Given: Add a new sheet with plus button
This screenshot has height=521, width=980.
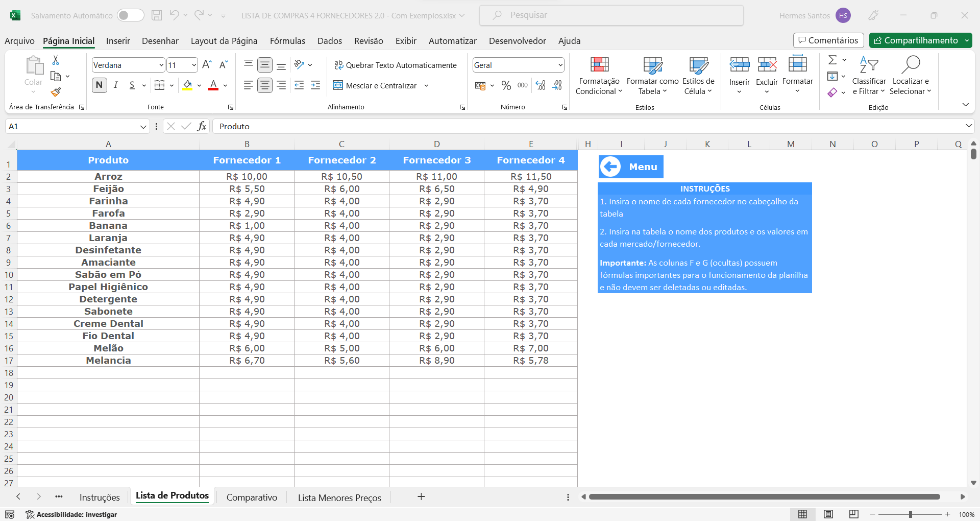Looking at the screenshot, I should [421, 496].
